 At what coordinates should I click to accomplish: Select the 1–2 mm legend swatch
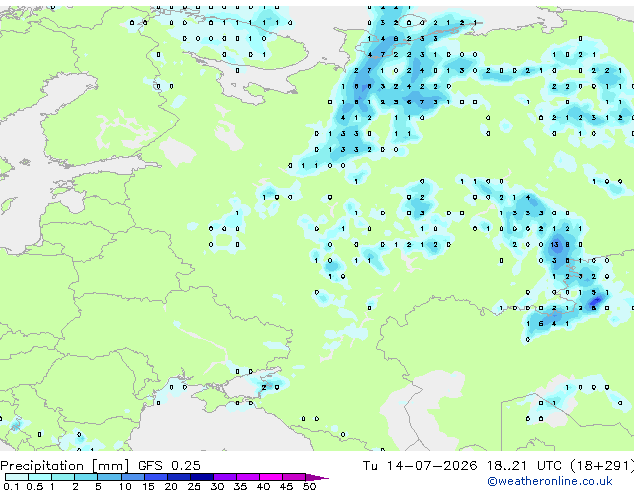point(63,477)
